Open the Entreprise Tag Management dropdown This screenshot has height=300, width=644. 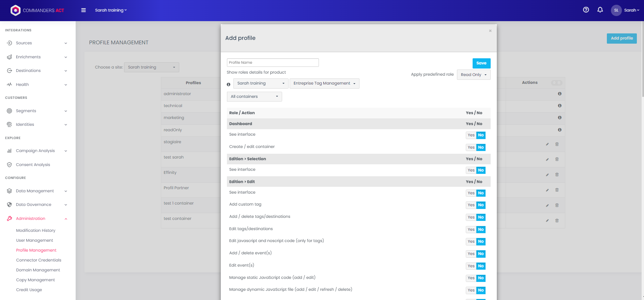tap(324, 84)
